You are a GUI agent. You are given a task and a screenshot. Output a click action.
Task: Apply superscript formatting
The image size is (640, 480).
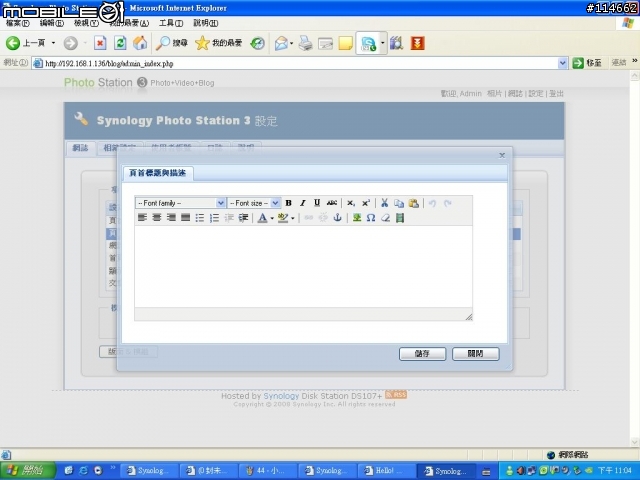(x=366, y=203)
